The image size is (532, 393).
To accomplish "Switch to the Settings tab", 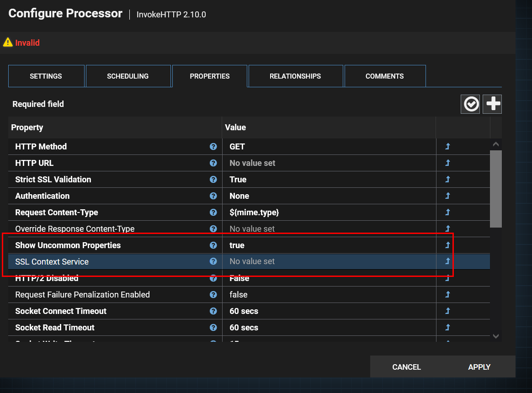I will (46, 76).
